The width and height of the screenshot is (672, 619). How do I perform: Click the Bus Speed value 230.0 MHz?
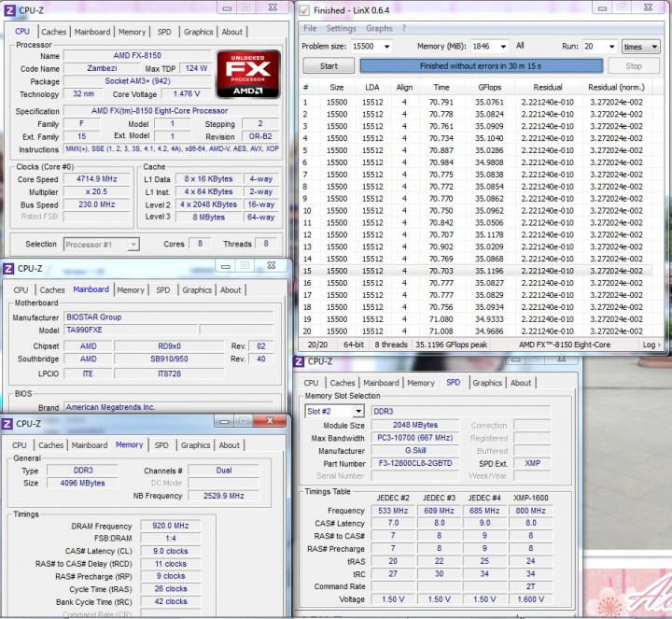tap(97, 204)
